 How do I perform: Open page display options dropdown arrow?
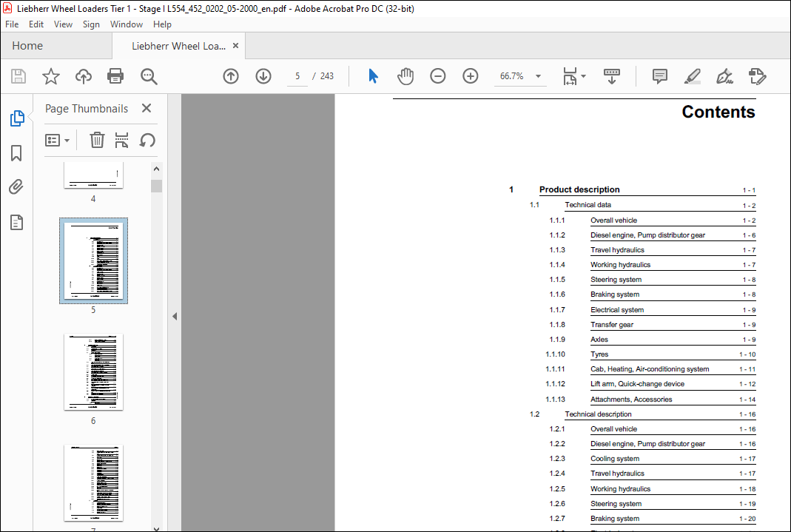(x=584, y=76)
